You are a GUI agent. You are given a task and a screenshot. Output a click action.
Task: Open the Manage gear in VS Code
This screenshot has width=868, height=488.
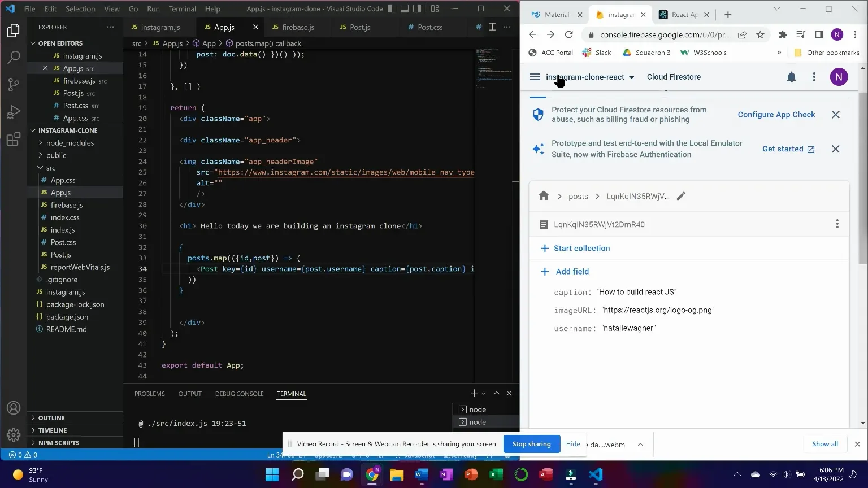point(14,435)
